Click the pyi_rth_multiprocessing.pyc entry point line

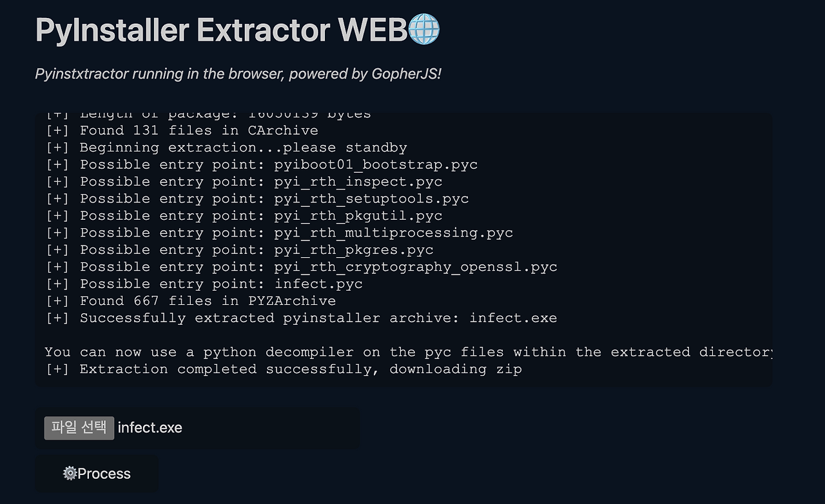tap(279, 233)
